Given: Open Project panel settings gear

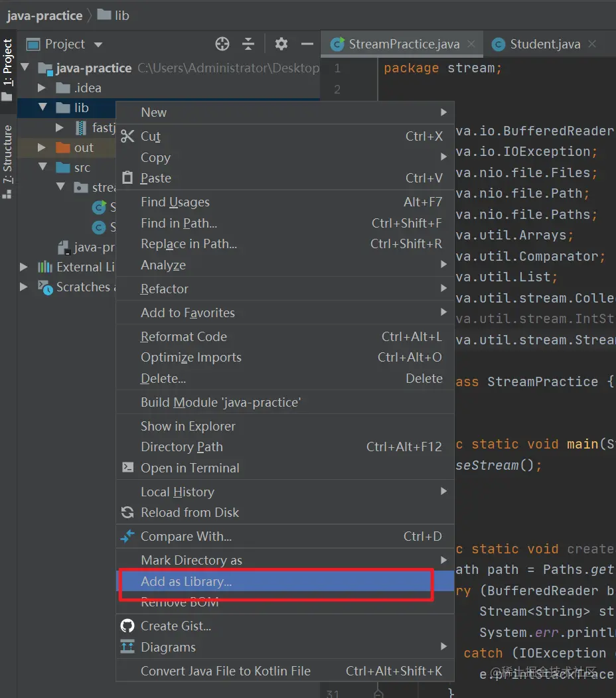Looking at the screenshot, I should pos(281,44).
